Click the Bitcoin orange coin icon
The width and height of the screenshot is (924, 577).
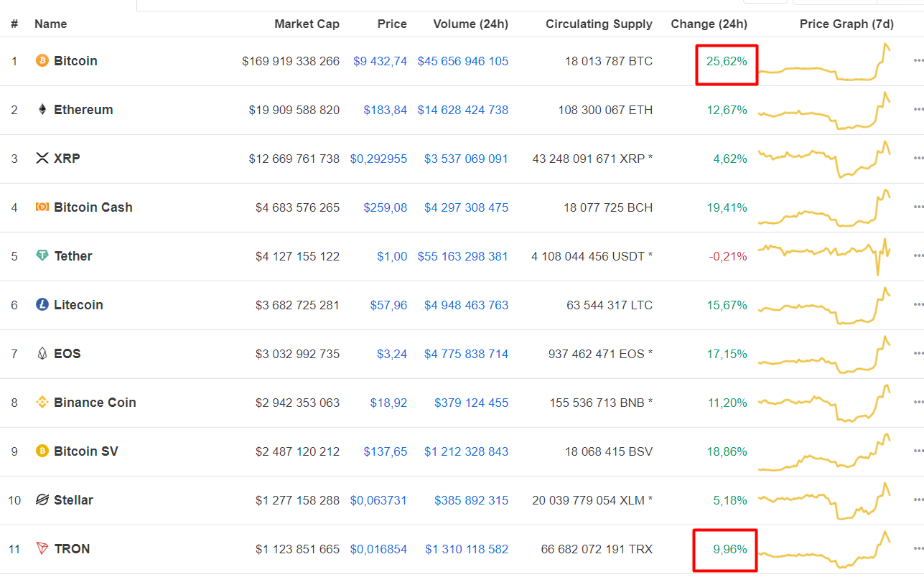[x=42, y=61]
